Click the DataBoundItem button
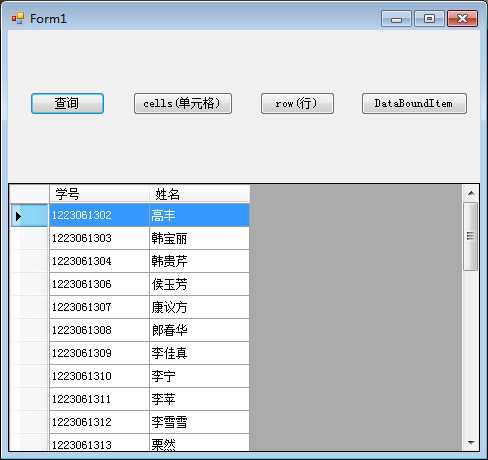The width and height of the screenshot is (488, 460). pos(414,103)
